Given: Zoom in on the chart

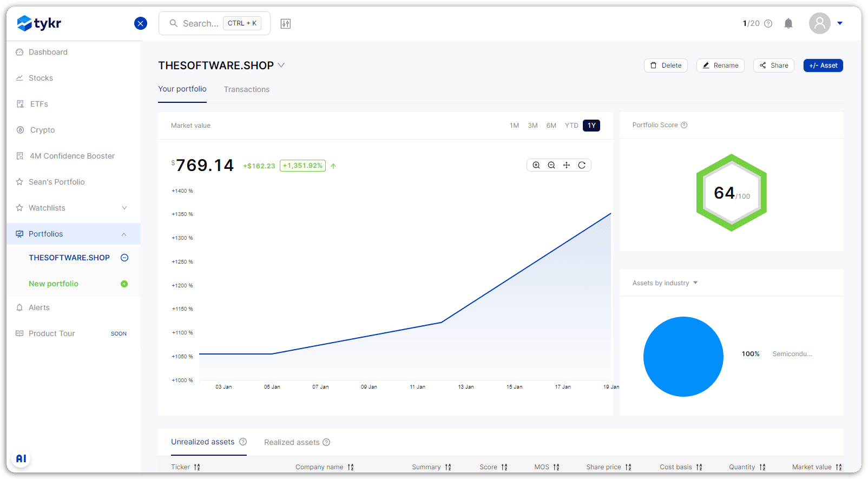Looking at the screenshot, I should click(536, 165).
